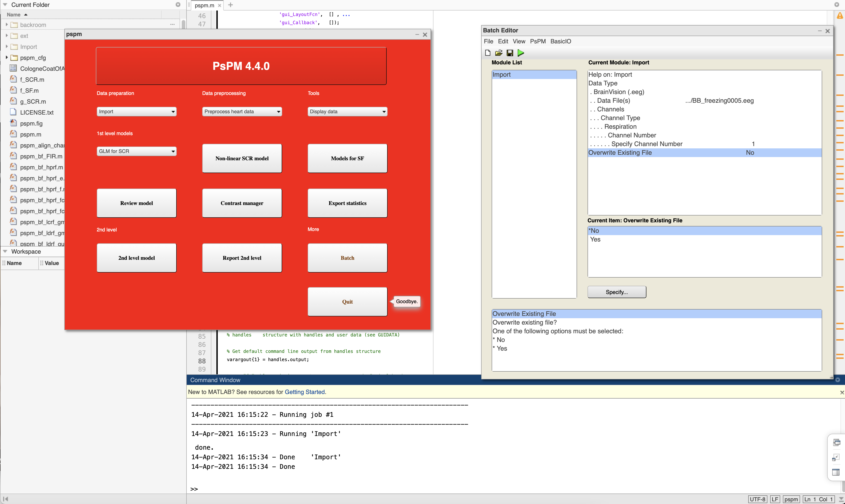Run the batch job with the green arrow icon
The width and height of the screenshot is (845, 504).
pyautogui.click(x=521, y=53)
